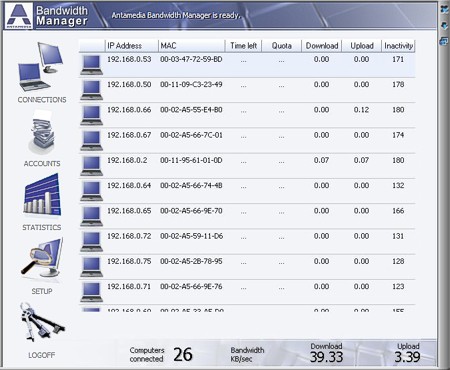Sort by Upload column header

coord(362,46)
